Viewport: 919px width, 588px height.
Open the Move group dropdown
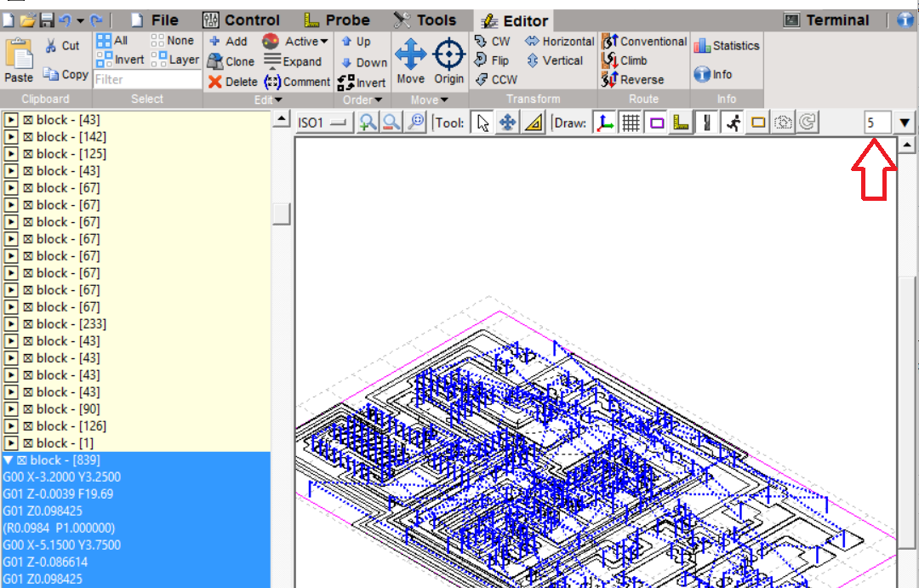[x=429, y=100]
